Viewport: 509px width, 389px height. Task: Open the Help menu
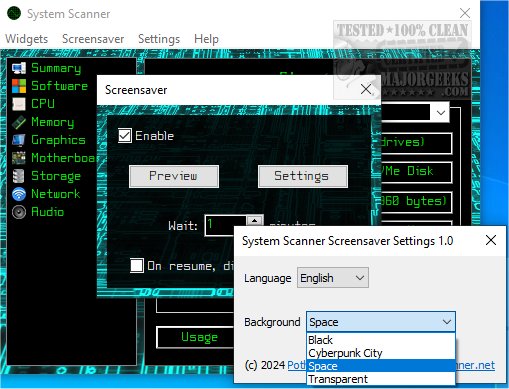point(206,39)
